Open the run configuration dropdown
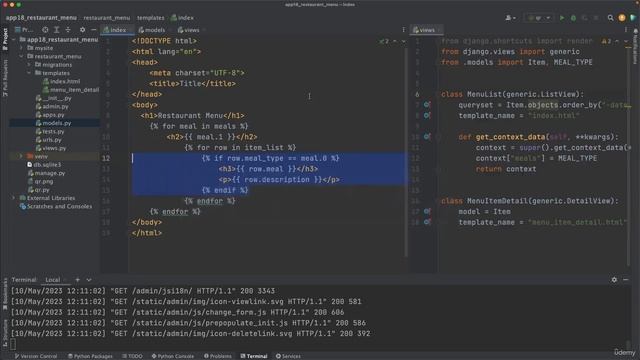 tap(539, 18)
